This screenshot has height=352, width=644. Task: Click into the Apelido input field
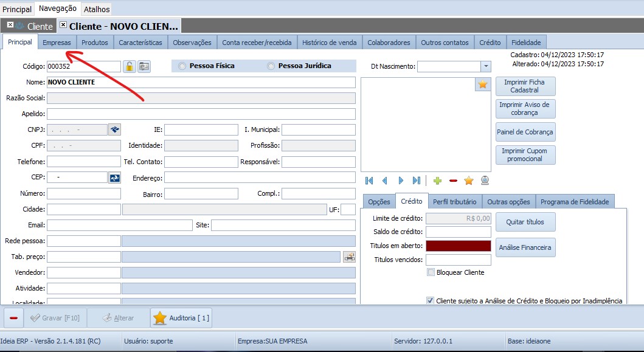tap(201, 114)
